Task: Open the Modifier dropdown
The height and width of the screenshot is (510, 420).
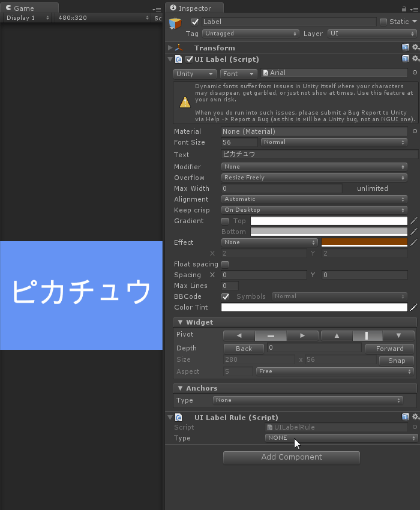Action: pos(314,167)
